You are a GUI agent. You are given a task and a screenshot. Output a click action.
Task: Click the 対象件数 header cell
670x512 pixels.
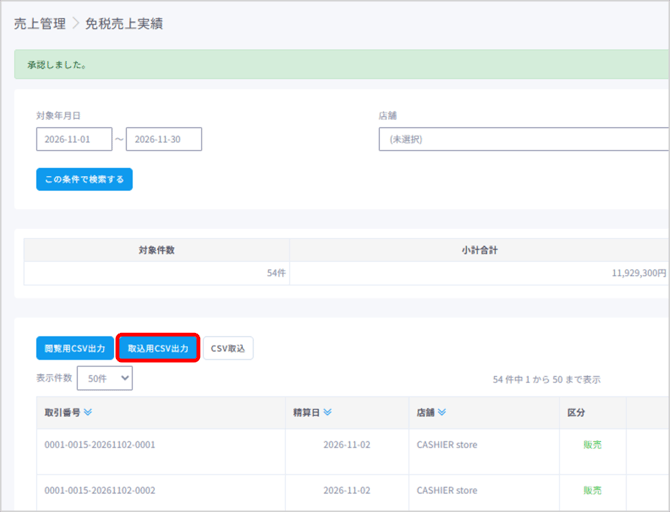coord(157,250)
